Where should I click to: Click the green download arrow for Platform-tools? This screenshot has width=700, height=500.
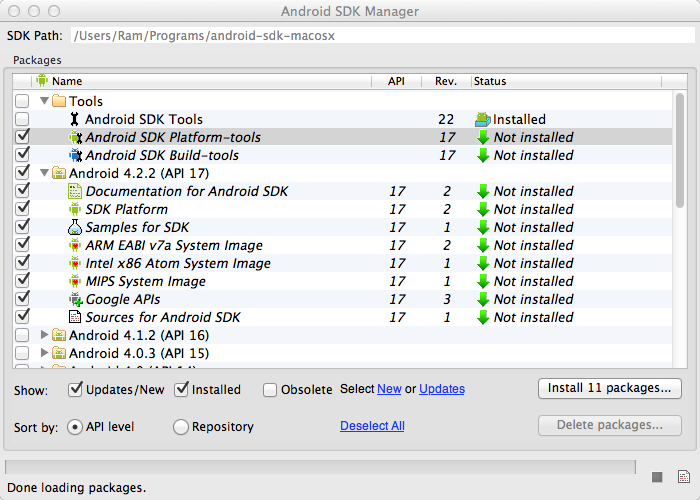pos(483,138)
